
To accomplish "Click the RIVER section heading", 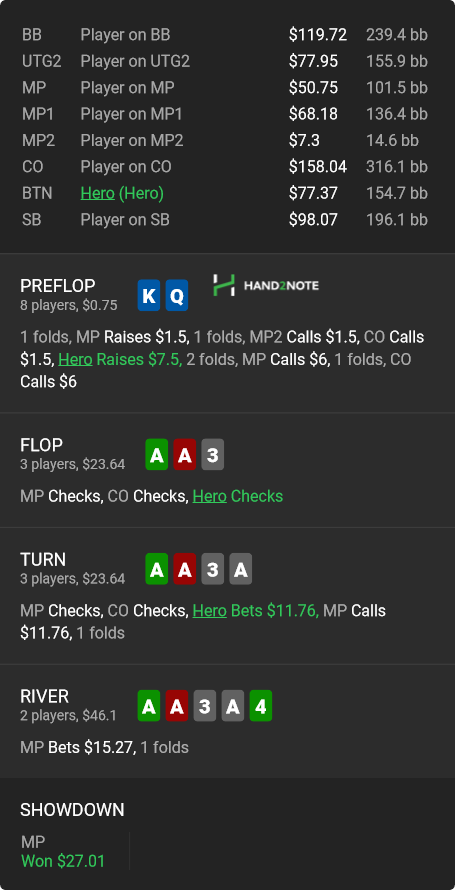I will pos(44,696).
